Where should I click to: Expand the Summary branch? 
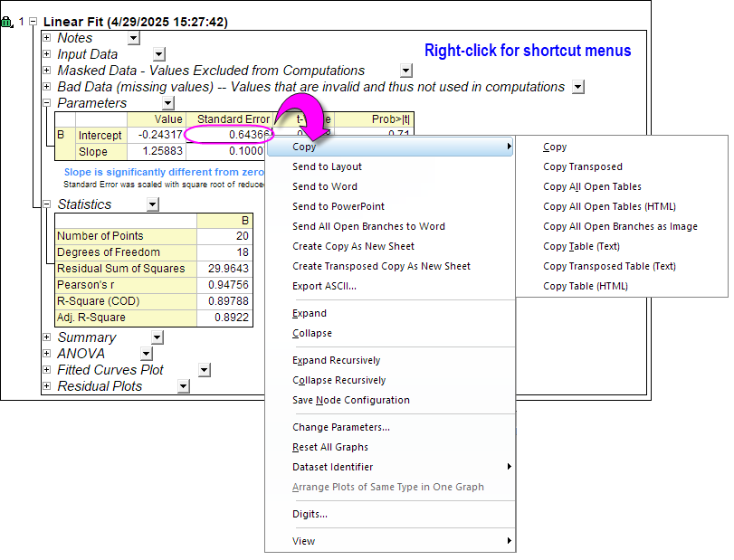pos(45,337)
